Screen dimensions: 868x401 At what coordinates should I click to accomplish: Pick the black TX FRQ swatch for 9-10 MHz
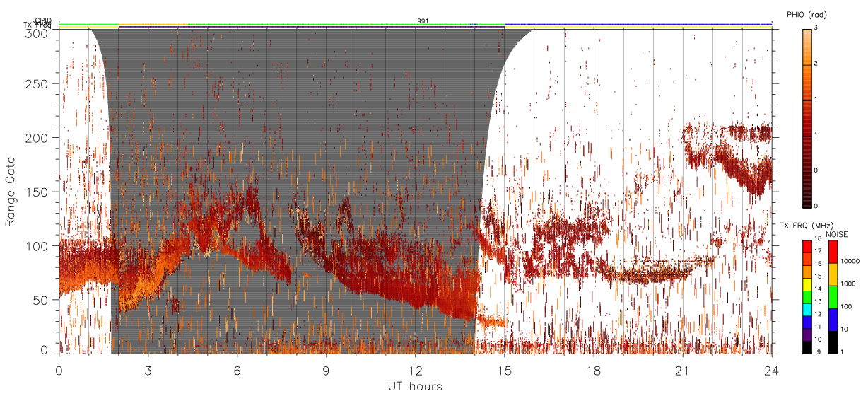point(807,348)
